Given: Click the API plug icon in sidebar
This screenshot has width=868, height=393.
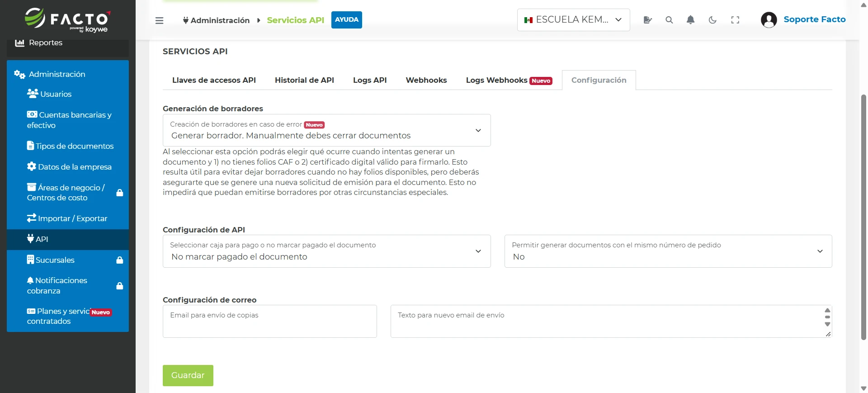Looking at the screenshot, I should (x=30, y=239).
